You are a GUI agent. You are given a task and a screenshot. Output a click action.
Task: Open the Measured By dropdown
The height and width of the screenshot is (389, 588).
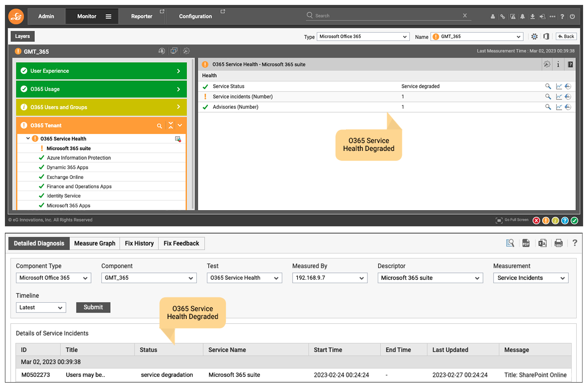point(330,278)
